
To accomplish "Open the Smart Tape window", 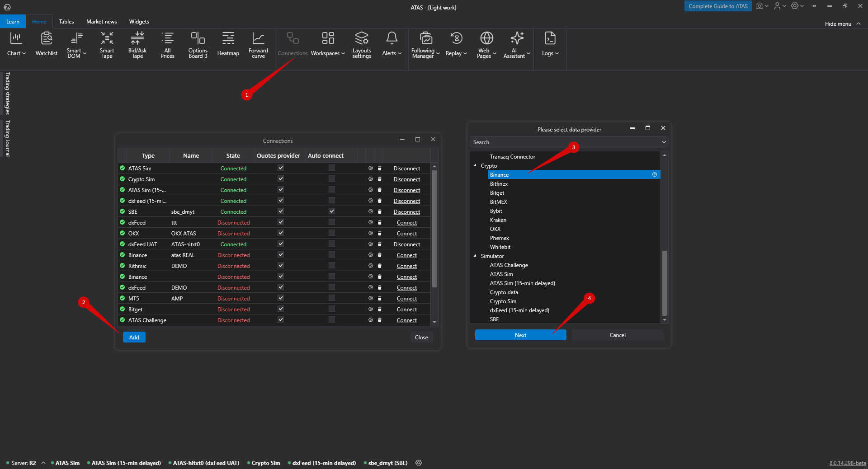I will (107, 45).
